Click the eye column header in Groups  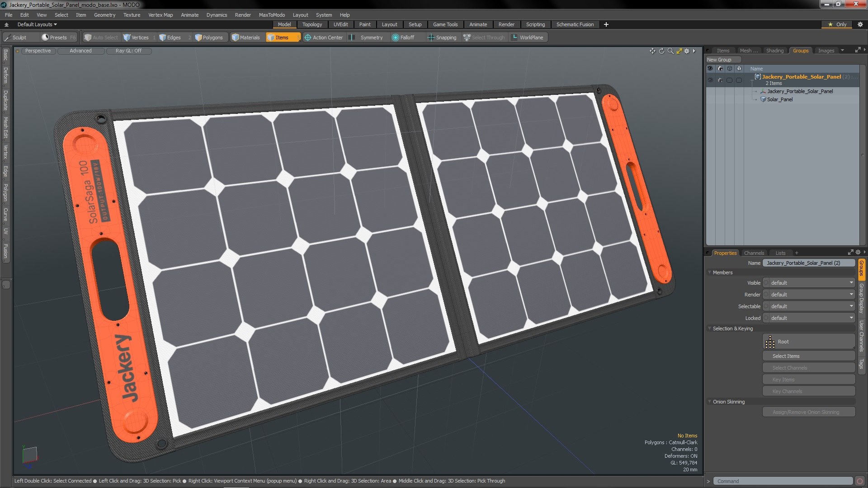pos(710,69)
